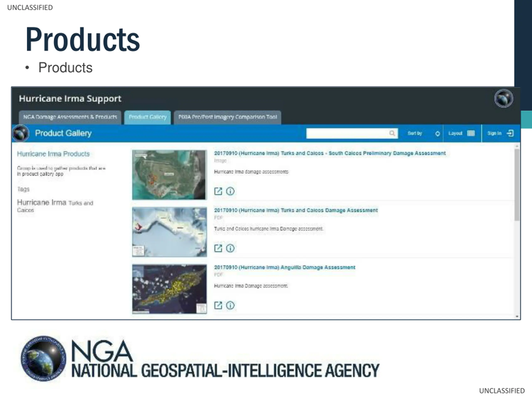Show info for the South Caicos Preliminary Damage Assessment

click(x=230, y=191)
